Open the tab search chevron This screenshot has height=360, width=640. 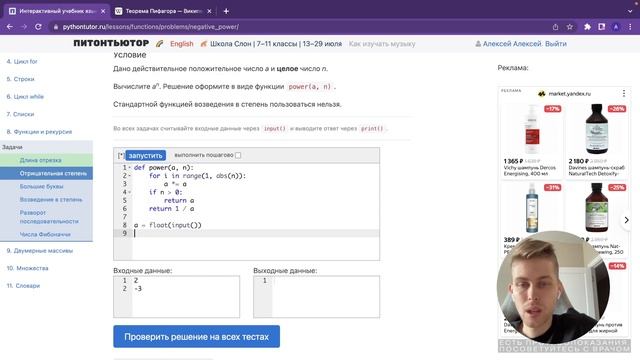click(630, 11)
